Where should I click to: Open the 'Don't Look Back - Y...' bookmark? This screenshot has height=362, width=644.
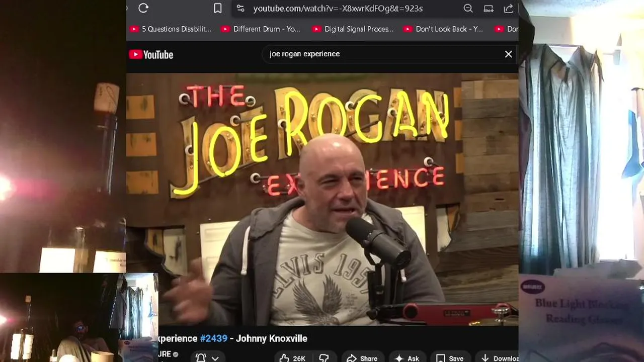tap(443, 29)
